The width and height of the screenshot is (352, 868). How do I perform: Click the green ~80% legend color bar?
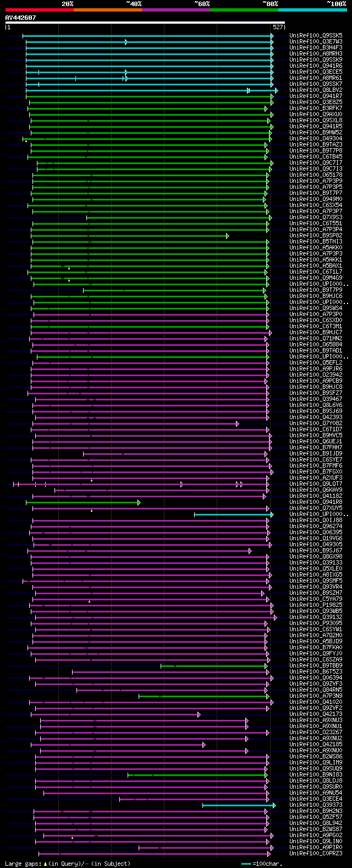[244, 10]
